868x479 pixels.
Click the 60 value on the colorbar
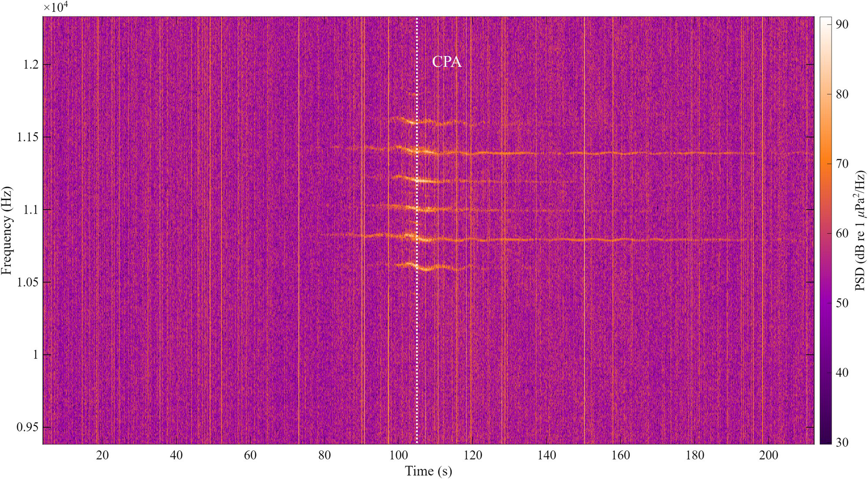click(842, 233)
